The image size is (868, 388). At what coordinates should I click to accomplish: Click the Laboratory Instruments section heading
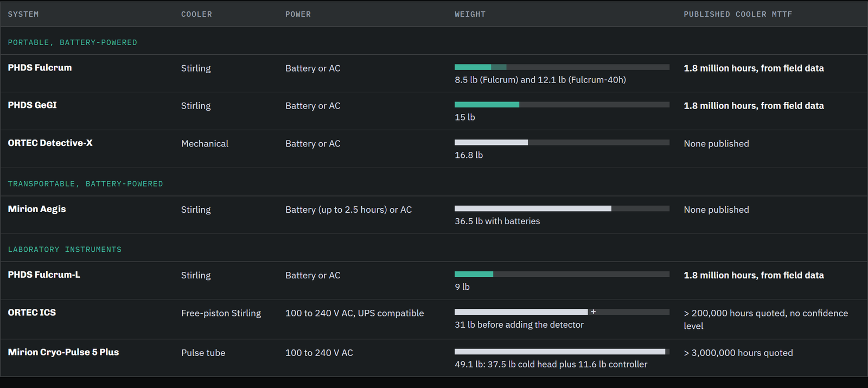pos(65,250)
